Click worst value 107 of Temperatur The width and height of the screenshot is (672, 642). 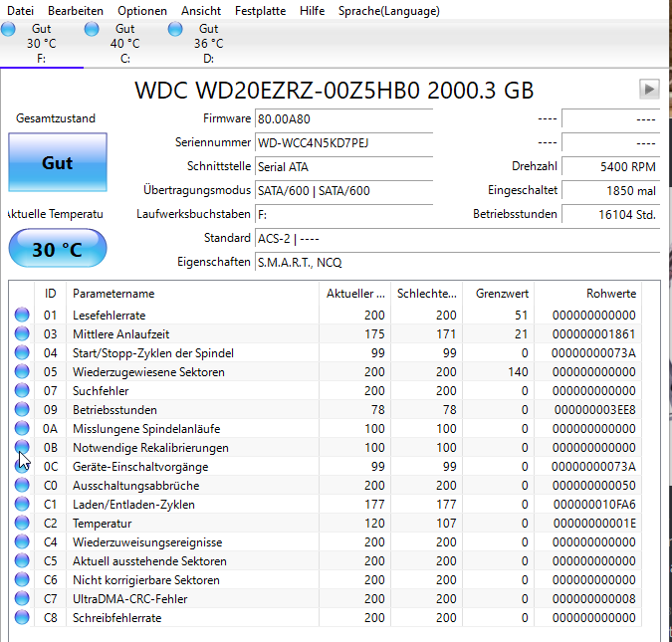point(446,524)
